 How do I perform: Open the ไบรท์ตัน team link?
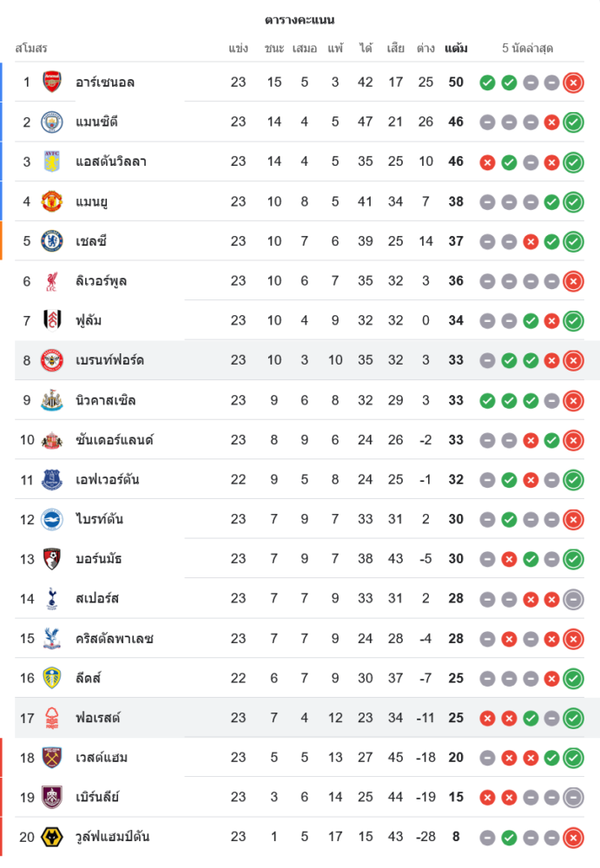click(99, 519)
